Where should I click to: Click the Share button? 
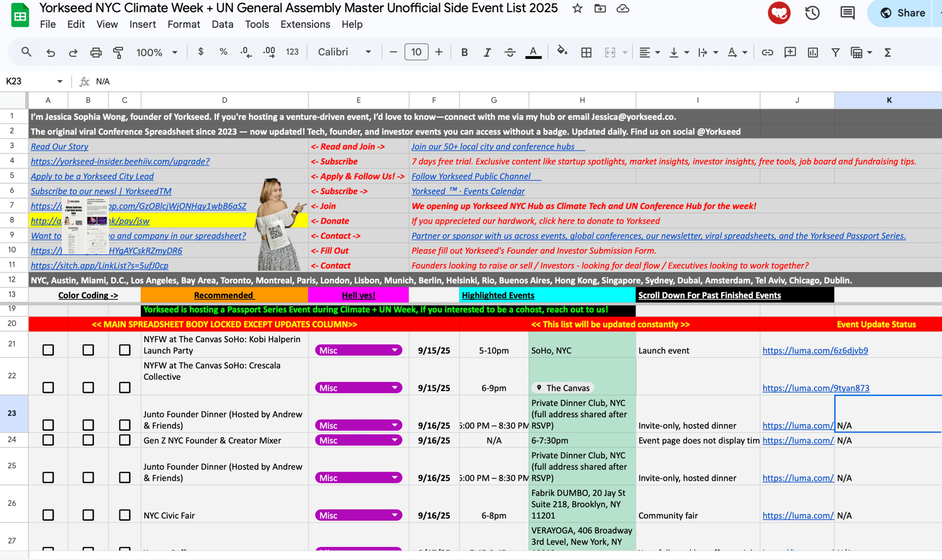coord(903,13)
